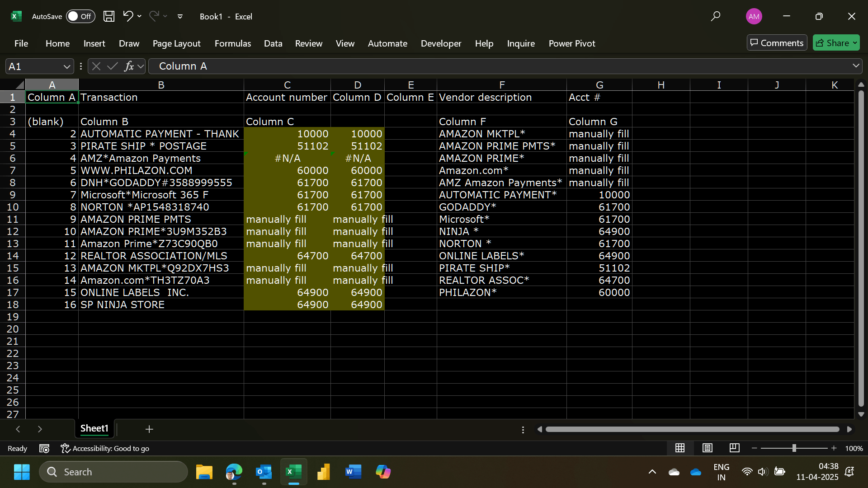This screenshot has width=868, height=488.
Task: Click the zoom in plus button
Action: 834,448
